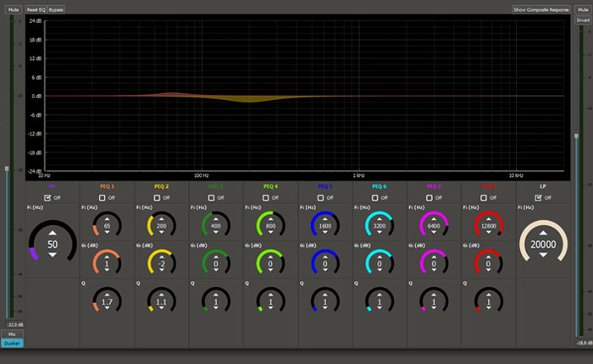Viewport: 593px width, 364px height.
Task: Click the input level fader handle on left
Action: click(7, 168)
